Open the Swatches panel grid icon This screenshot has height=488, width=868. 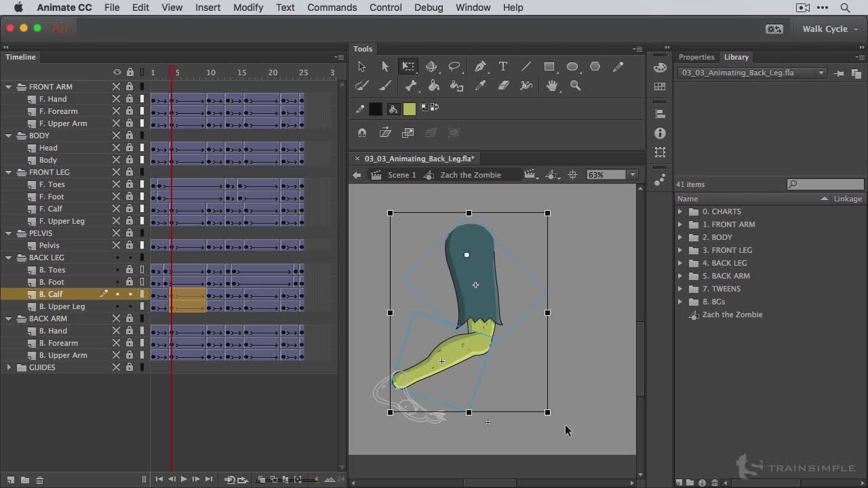click(660, 87)
